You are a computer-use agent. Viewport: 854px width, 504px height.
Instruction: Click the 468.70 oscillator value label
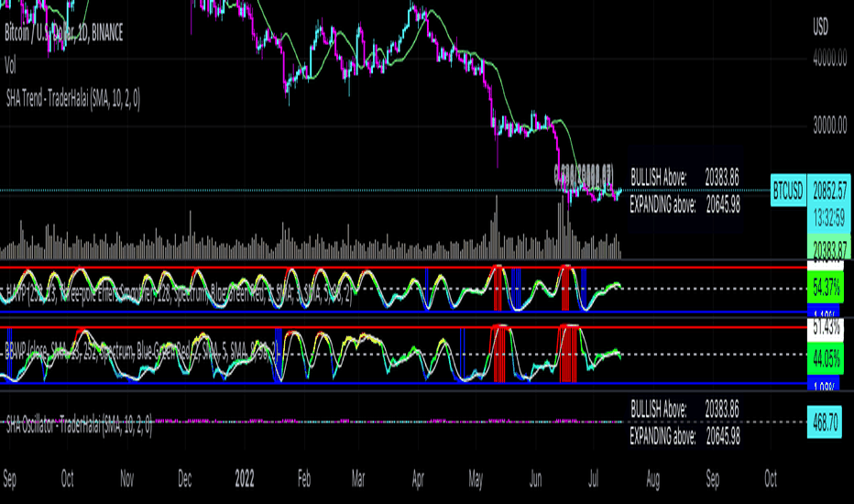825,422
